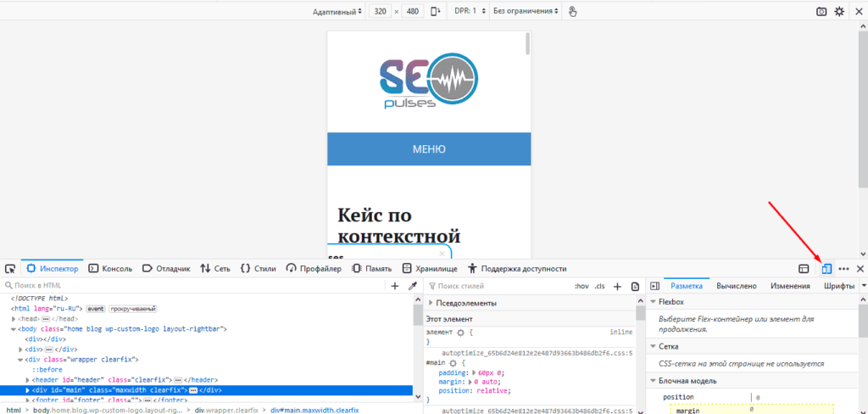
Task: Open the Хранилище tab
Action: pos(430,269)
